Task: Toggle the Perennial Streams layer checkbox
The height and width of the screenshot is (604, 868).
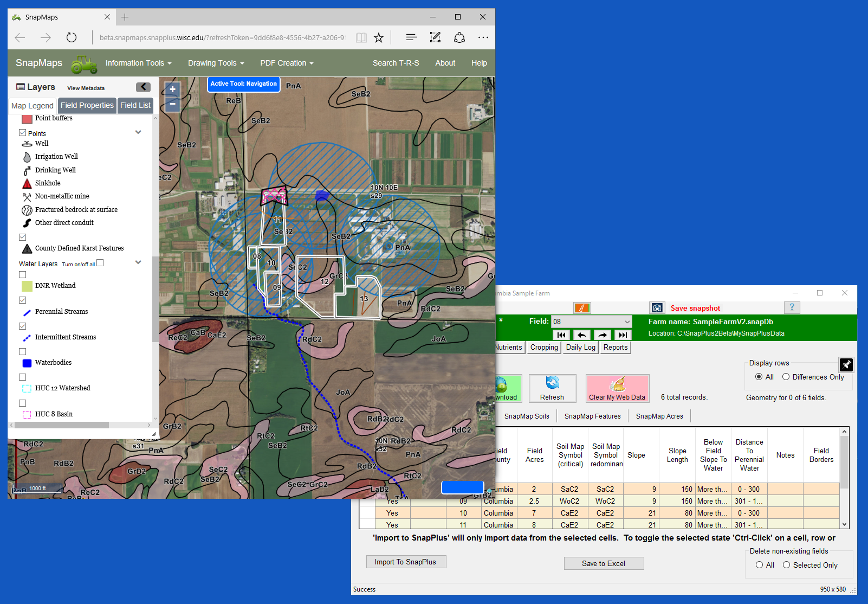Action: pos(22,300)
